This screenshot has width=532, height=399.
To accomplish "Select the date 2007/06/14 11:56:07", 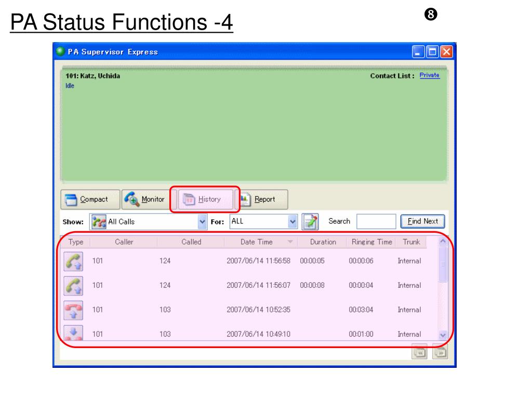I will pyautogui.click(x=258, y=285).
